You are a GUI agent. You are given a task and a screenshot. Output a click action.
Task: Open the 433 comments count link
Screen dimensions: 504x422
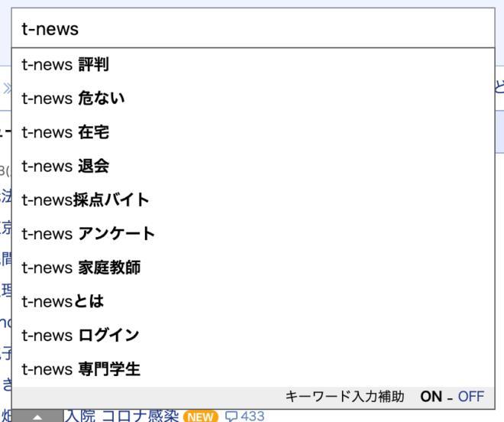tap(252, 417)
